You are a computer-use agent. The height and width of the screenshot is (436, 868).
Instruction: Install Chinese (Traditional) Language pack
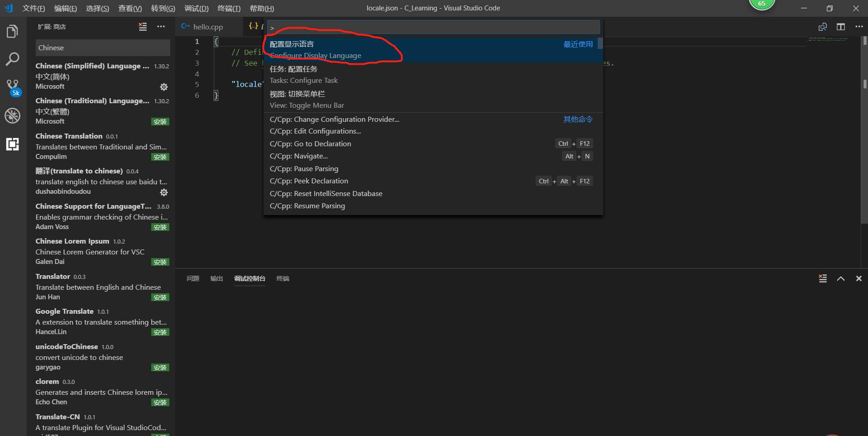[x=160, y=122]
